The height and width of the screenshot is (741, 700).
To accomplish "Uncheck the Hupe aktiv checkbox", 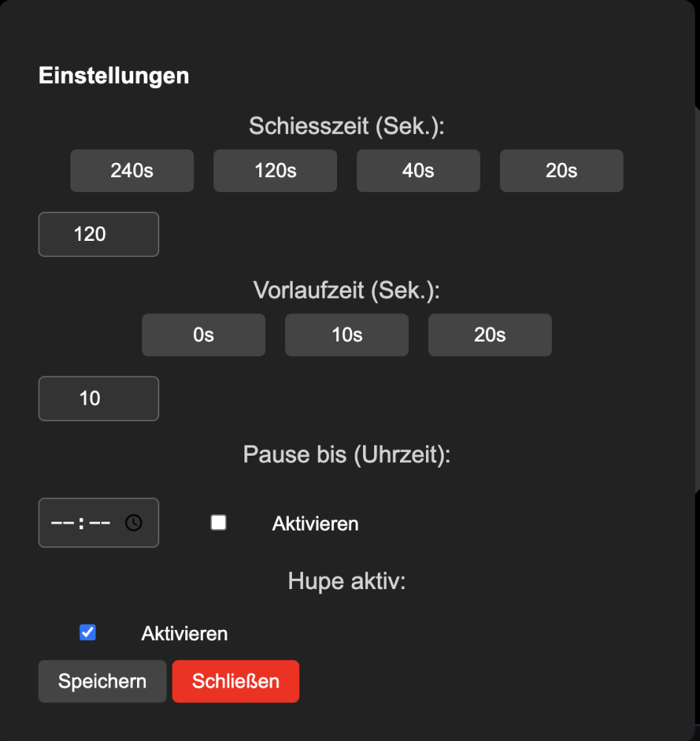I will click(x=87, y=633).
